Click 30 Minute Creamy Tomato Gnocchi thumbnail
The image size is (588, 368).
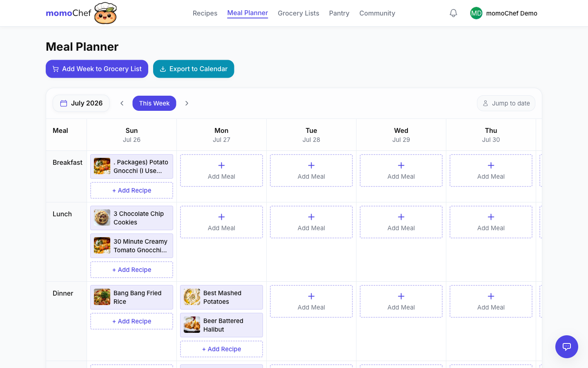(102, 245)
